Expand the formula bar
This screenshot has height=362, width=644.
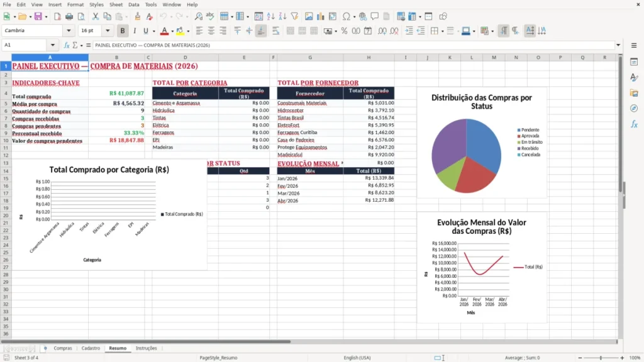pos(618,45)
